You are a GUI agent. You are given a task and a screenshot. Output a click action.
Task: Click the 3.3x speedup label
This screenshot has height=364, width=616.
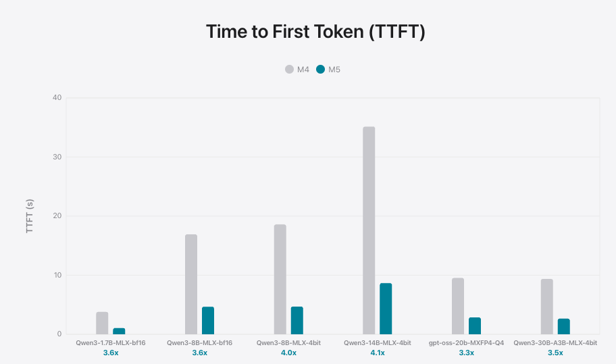(466, 353)
